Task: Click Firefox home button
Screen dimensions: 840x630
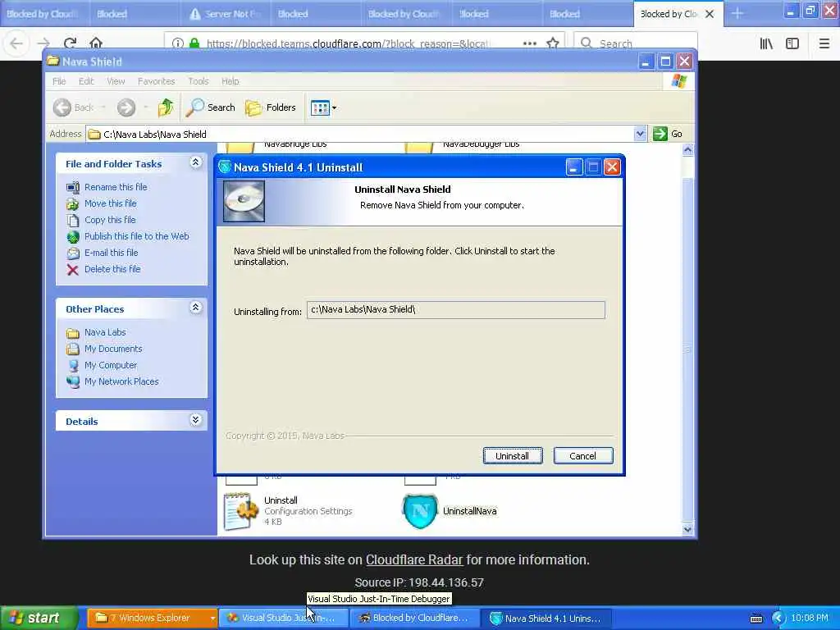Action: click(96, 43)
